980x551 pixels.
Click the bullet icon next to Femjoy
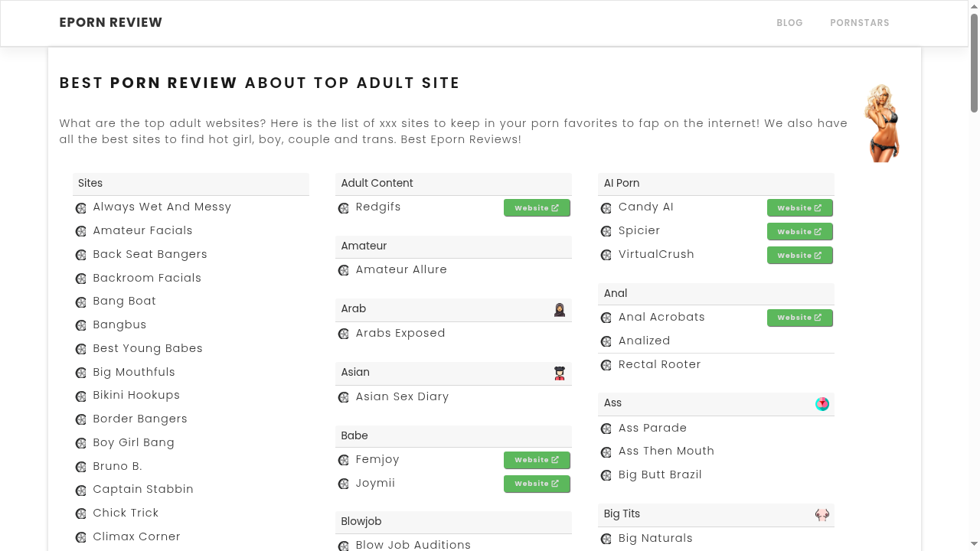tap(344, 461)
